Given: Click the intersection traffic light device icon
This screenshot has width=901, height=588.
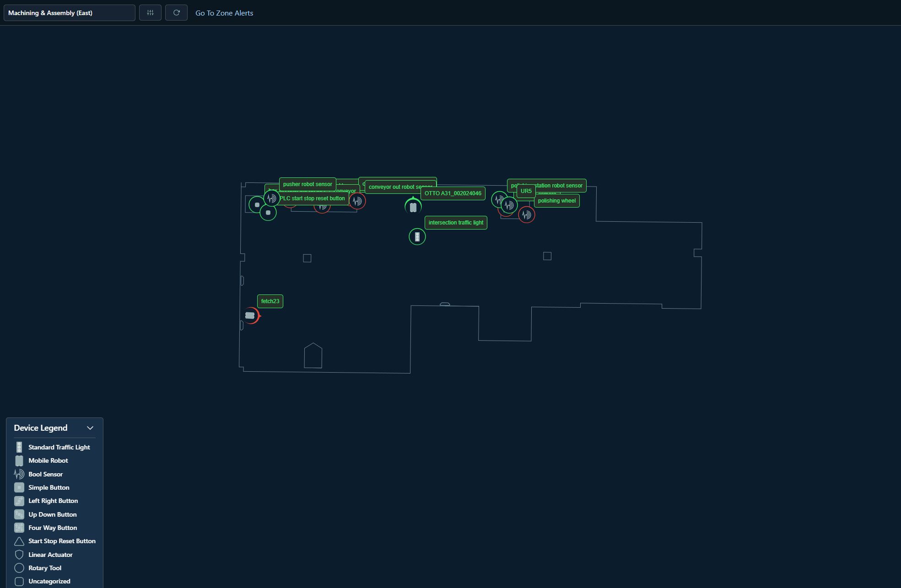Looking at the screenshot, I should pyautogui.click(x=417, y=237).
